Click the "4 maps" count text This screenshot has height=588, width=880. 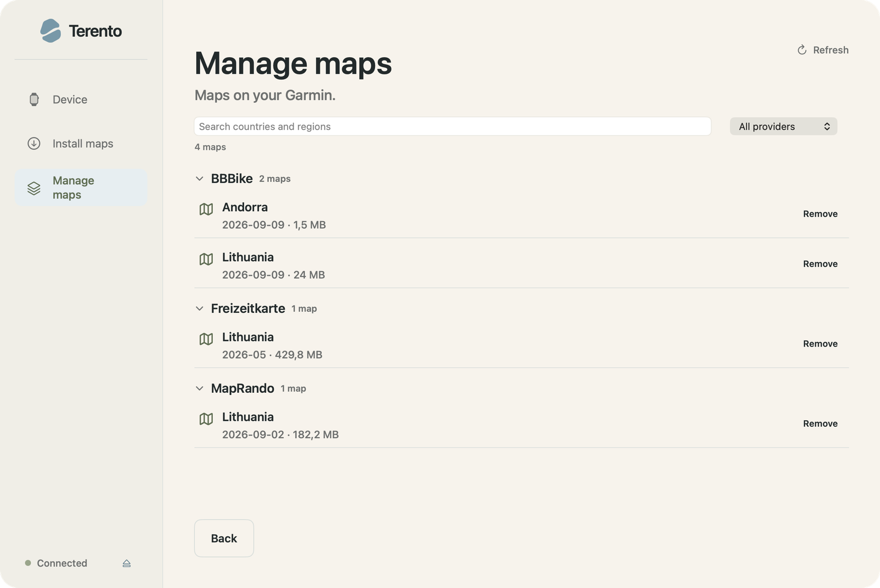point(210,147)
